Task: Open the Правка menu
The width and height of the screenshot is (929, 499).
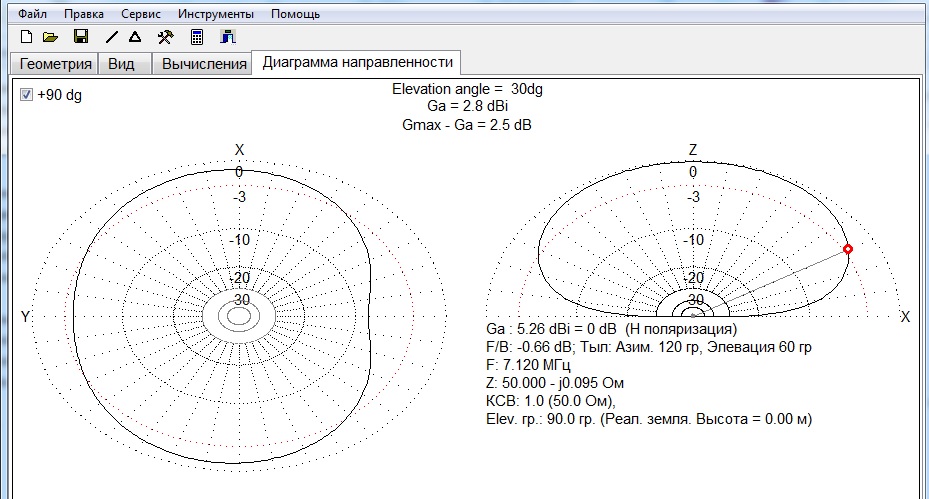Action: coord(84,14)
